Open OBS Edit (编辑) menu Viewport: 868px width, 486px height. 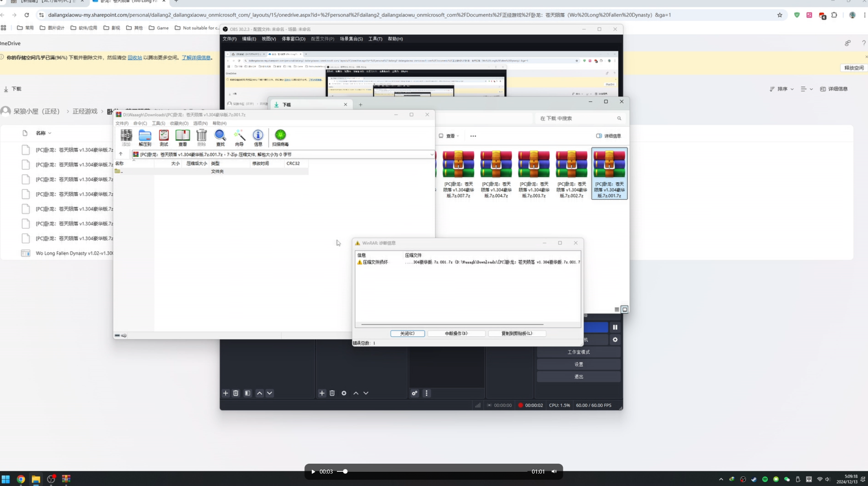click(249, 39)
